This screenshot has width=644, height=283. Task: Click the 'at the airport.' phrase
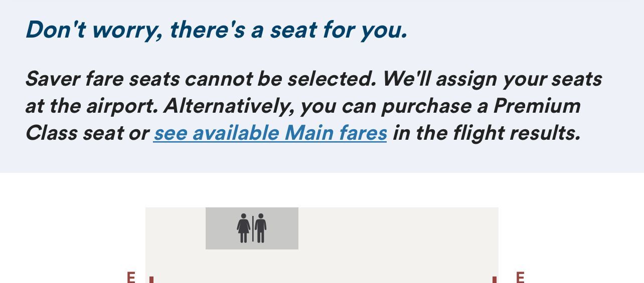(x=92, y=106)
